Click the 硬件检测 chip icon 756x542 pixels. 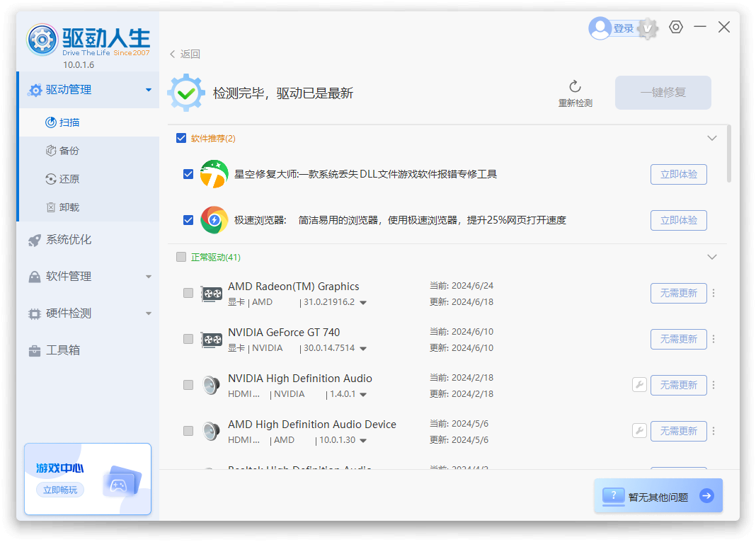pyautogui.click(x=34, y=314)
